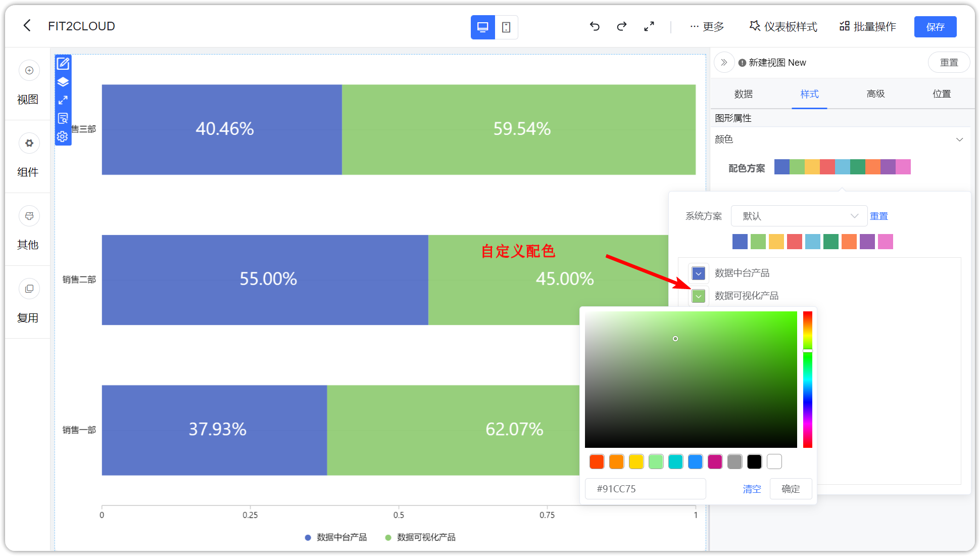Switch to desktop layout view
This screenshot has width=980, height=556.
482,27
